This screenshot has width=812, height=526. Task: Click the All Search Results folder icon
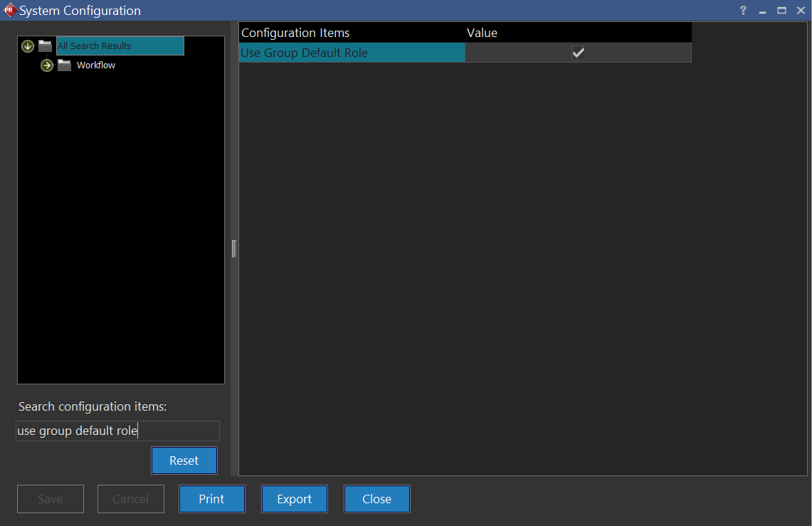click(46, 46)
